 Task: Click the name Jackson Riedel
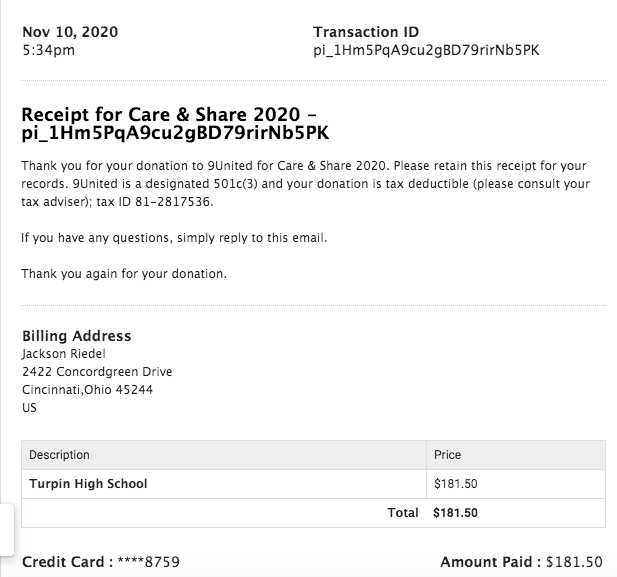click(x=61, y=354)
